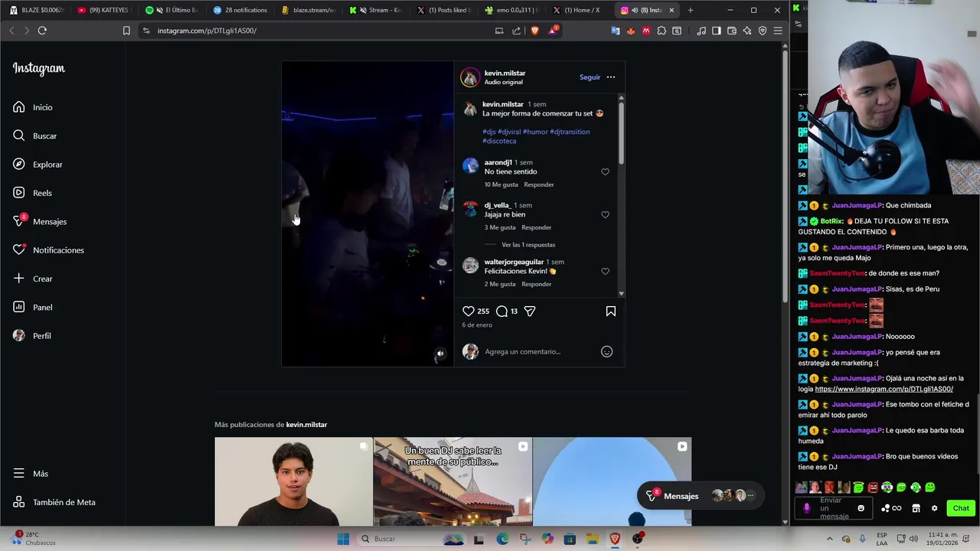Like walterjorgeaguilar's comment

[x=605, y=272]
